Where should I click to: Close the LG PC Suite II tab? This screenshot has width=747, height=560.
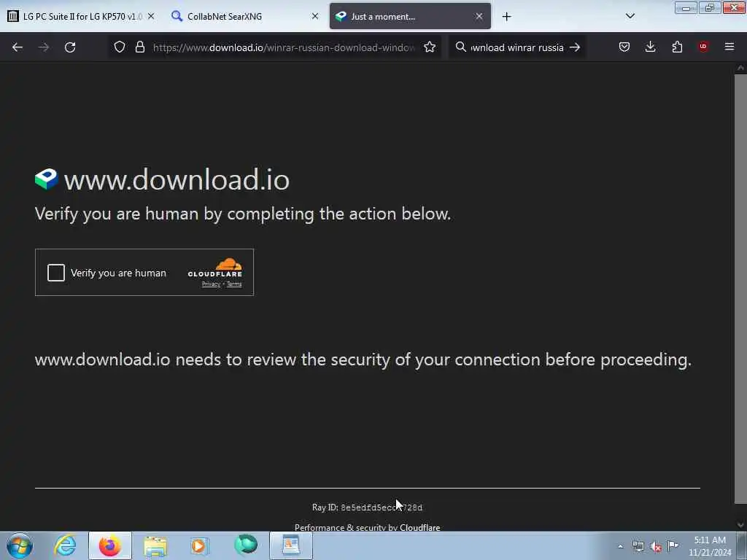point(151,16)
